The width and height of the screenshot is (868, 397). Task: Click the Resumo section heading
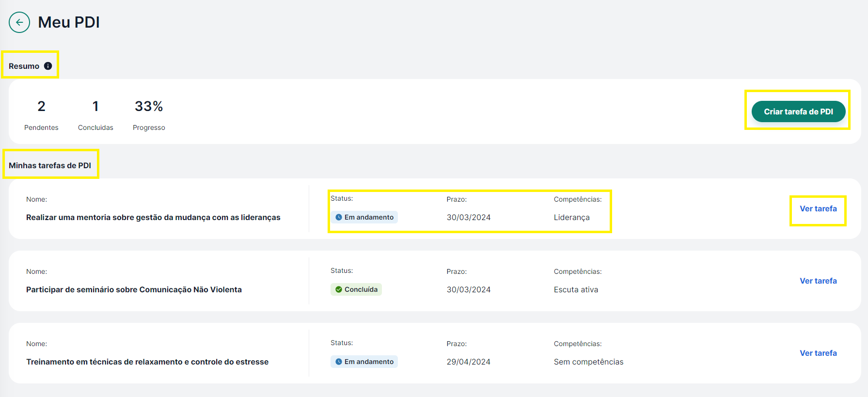coord(24,66)
